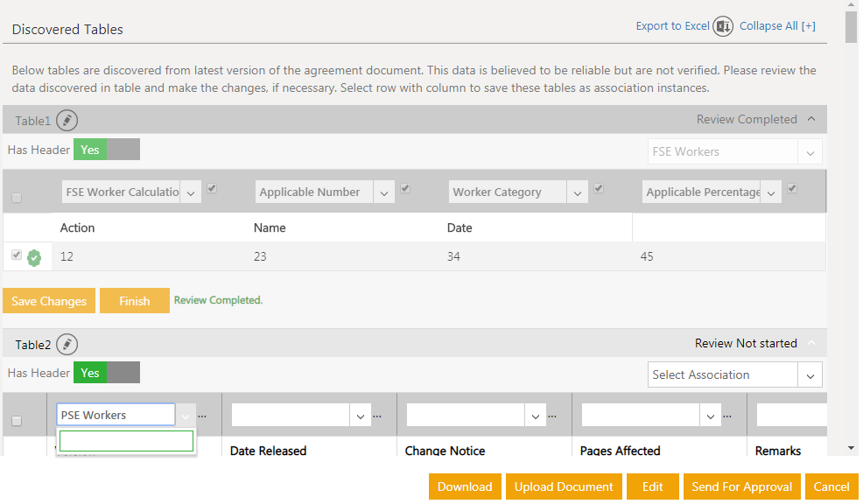The image size is (863, 504).
Task: Open ellipsis options beside PSE Workers column
Action: (202, 416)
